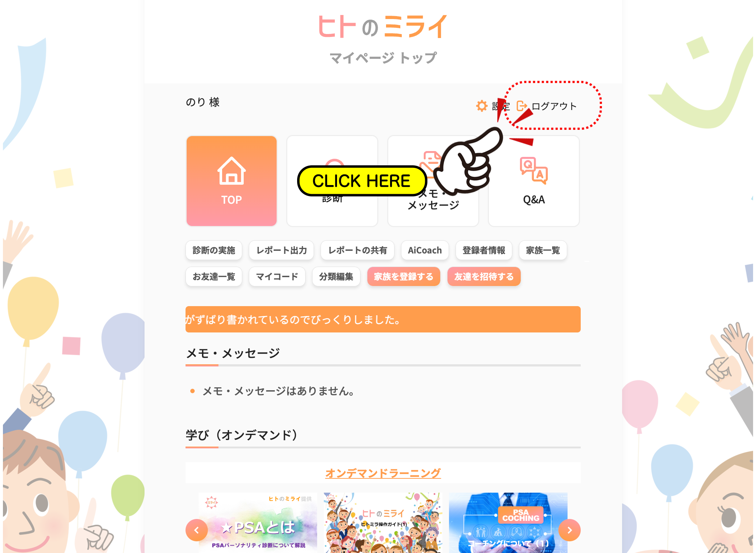Open the マイコード button

coord(277,276)
